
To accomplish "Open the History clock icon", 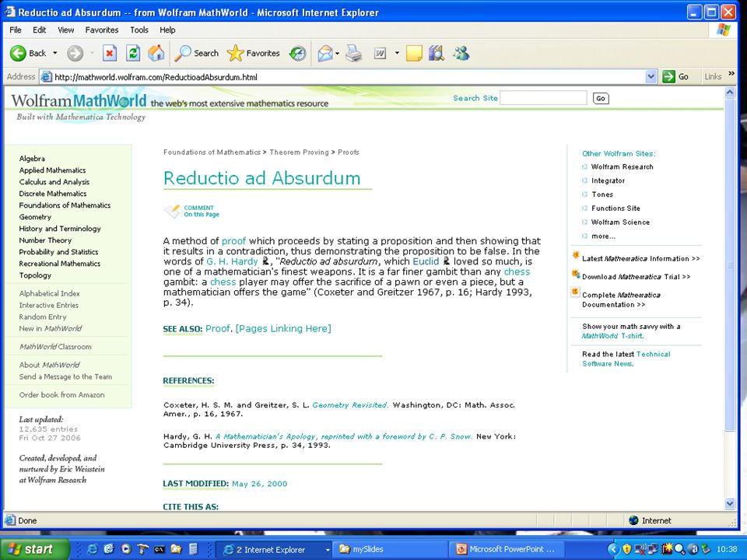I will tap(298, 54).
